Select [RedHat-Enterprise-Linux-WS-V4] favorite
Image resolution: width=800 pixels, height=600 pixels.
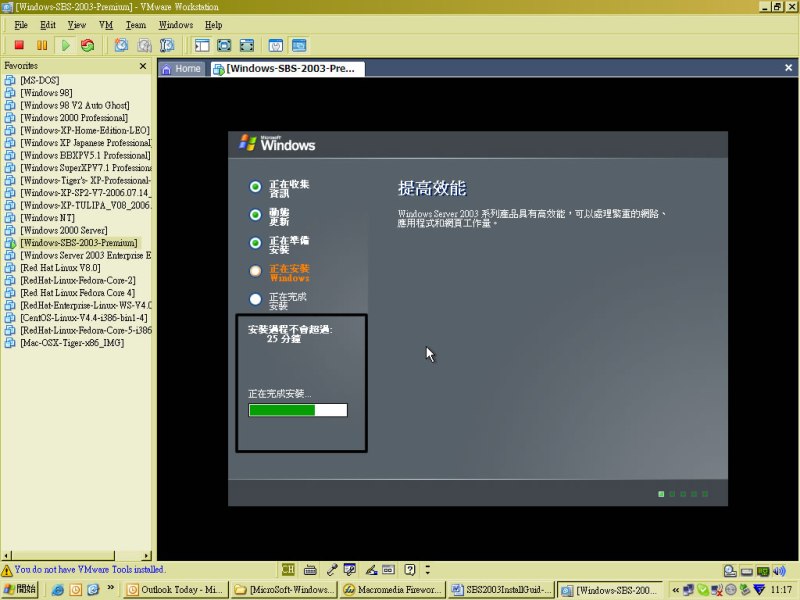(x=85, y=305)
